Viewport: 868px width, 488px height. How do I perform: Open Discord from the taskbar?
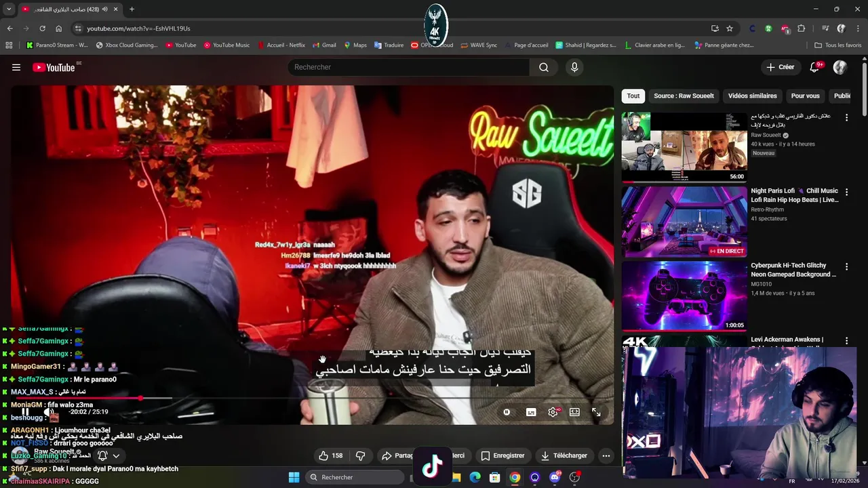click(x=555, y=477)
